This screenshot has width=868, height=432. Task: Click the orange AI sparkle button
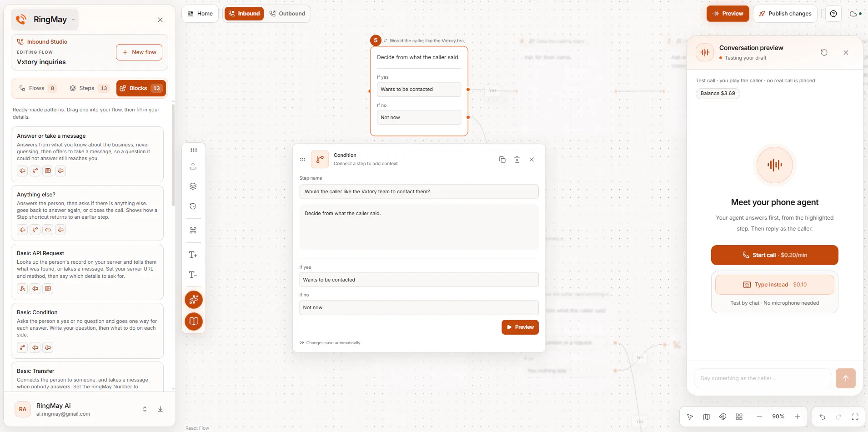pos(194,300)
